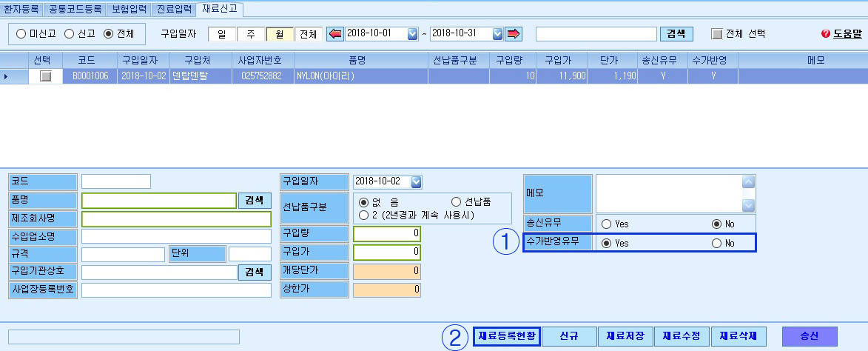The image size is (868, 351).
Task: Click the 주 period button
Action: point(251,34)
